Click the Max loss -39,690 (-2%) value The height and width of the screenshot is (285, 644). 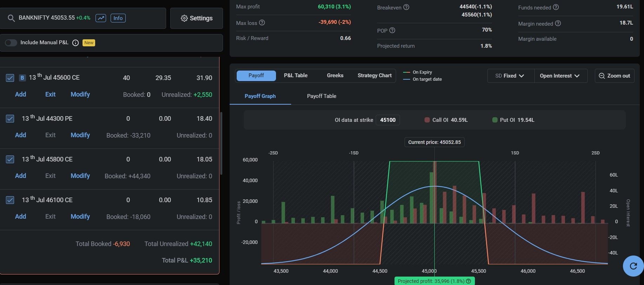click(x=335, y=22)
